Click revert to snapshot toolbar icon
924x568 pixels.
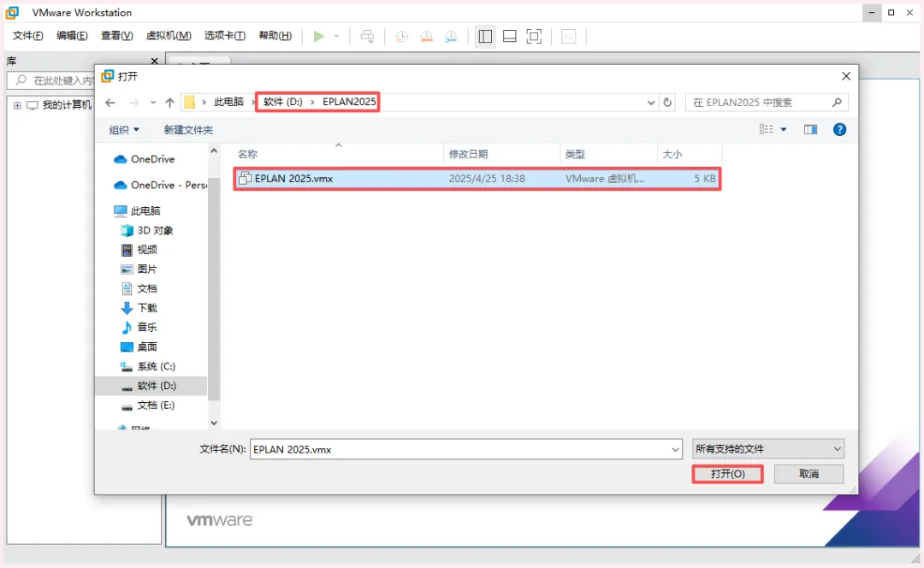click(427, 37)
